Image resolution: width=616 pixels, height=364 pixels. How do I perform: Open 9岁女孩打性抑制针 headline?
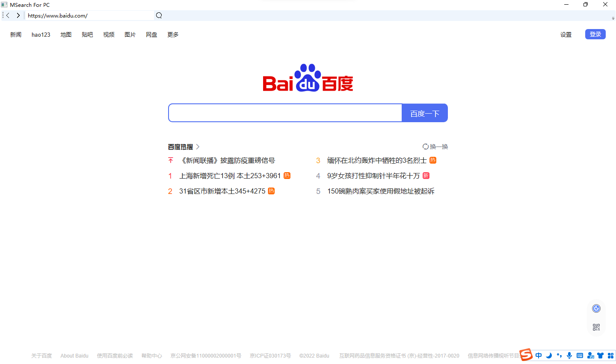point(373,176)
